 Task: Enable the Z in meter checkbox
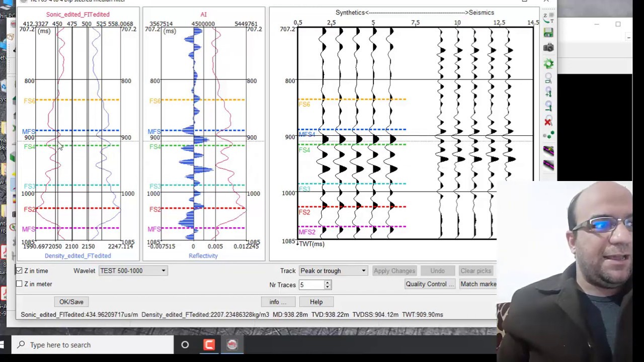tap(19, 284)
